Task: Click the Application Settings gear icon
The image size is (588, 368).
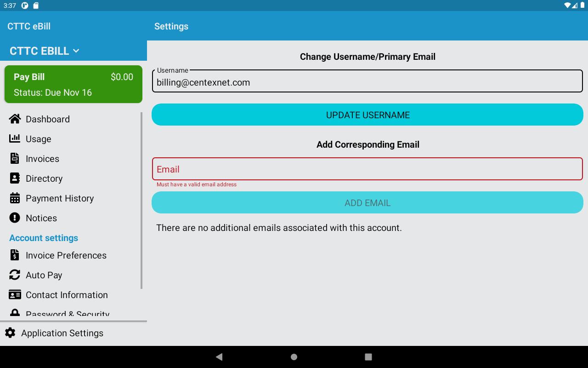Action: coord(10,333)
